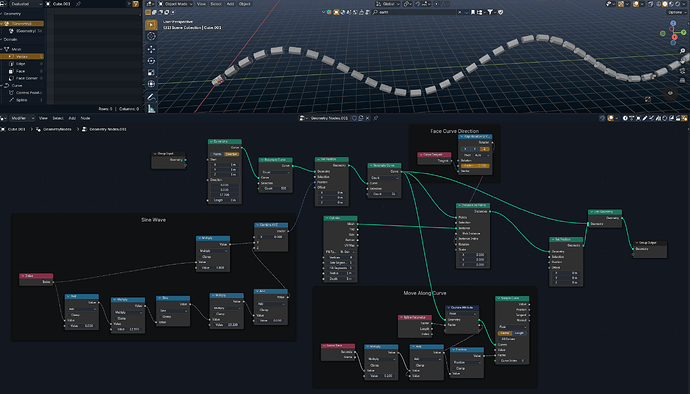Viewport: 690px width, 394px height.
Task: Select the Transform tool in viewport toolbar
Action: tap(151, 84)
